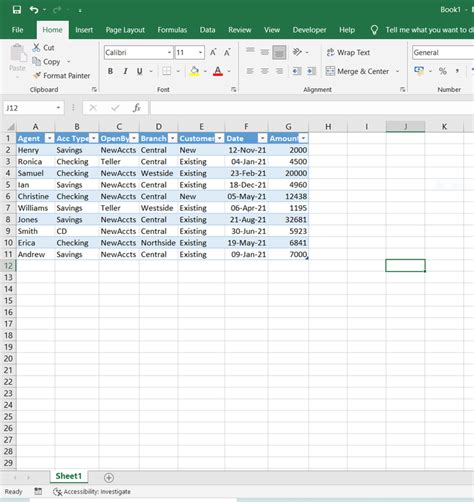Click the Undo arrow icon
474x502 pixels.
pyautogui.click(x=34, y=10)
